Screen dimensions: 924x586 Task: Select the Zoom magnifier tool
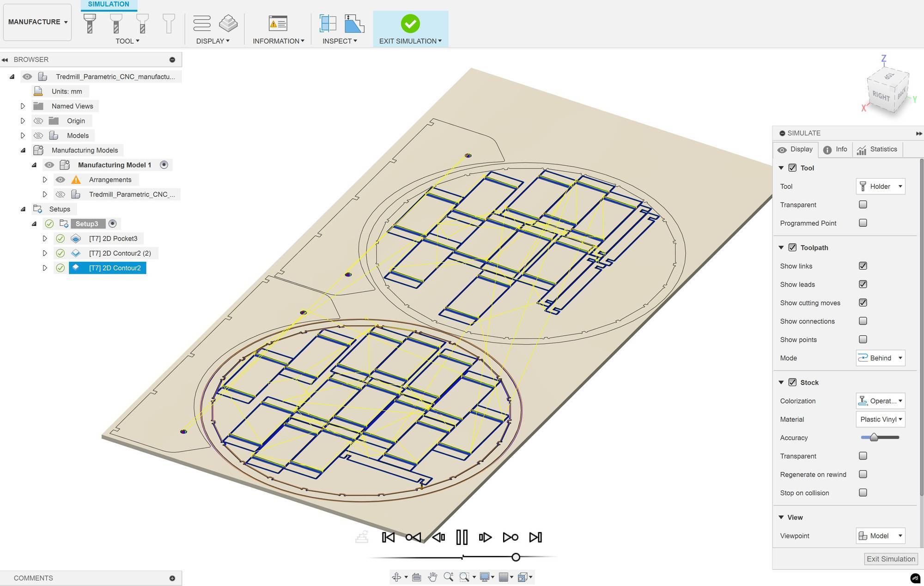tap(448, 577)
